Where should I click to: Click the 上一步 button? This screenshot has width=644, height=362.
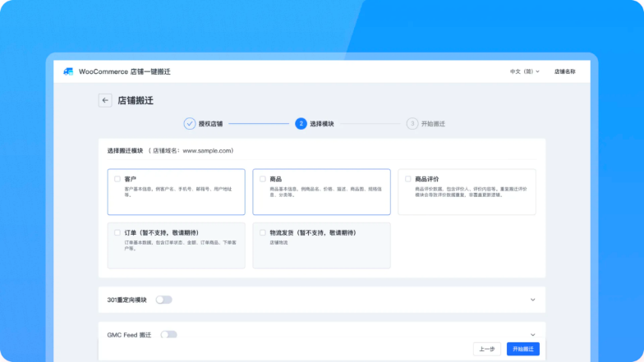point(487,349)
